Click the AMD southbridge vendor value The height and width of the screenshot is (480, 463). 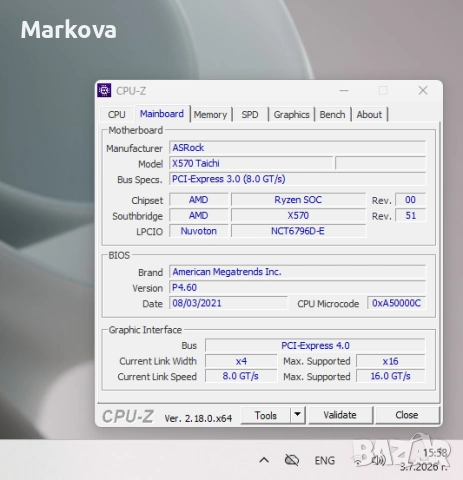pos(199,216)
